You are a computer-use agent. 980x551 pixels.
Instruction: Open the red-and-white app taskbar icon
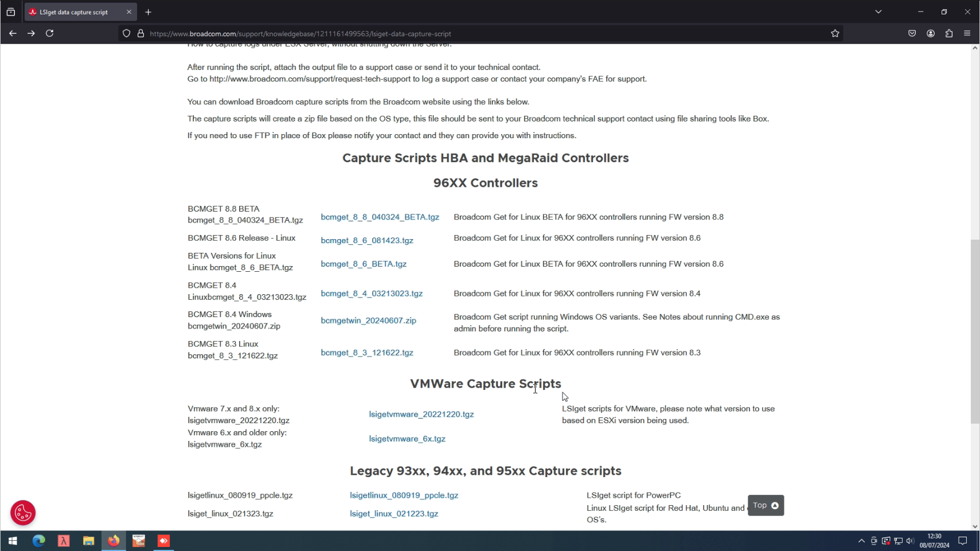click(x=139, y=541)
